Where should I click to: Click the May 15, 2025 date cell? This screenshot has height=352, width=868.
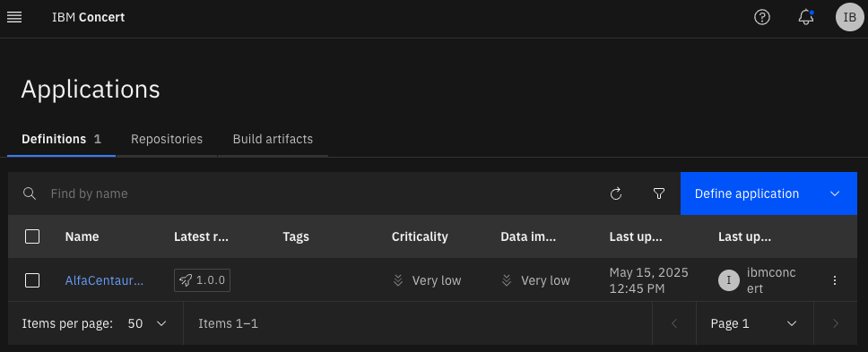(x=649, y=280)
